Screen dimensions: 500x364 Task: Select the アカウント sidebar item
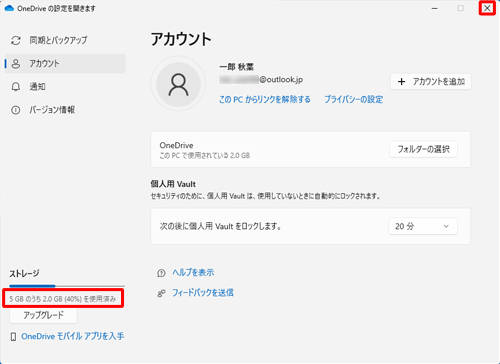point(65,64)
